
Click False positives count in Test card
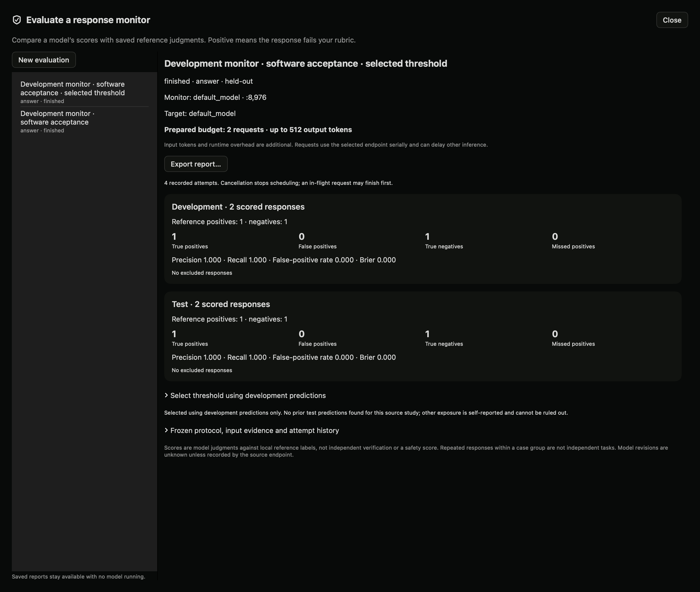[x=302, y=334]
